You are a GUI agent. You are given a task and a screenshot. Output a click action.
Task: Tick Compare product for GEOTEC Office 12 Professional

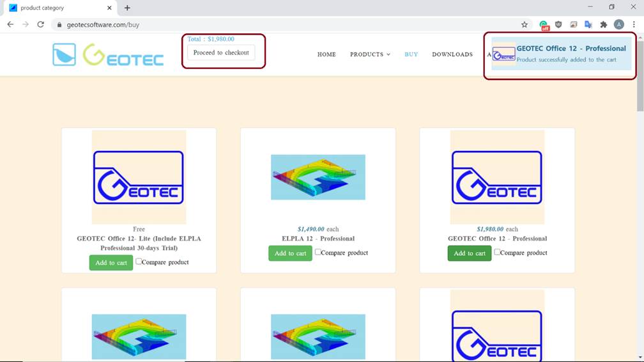pos(497,252)
